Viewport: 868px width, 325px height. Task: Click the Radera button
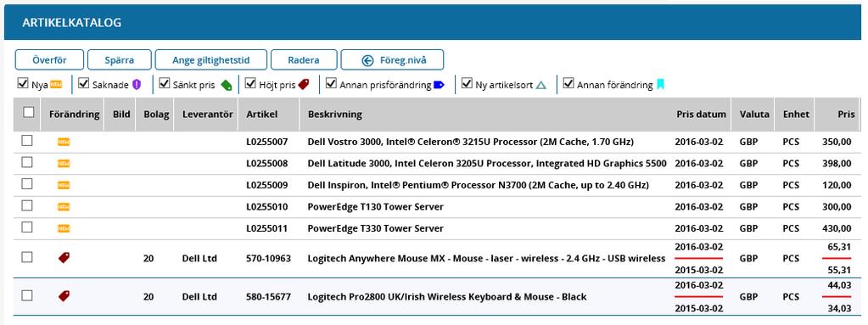pyautogui.click(x=304, y=59)
